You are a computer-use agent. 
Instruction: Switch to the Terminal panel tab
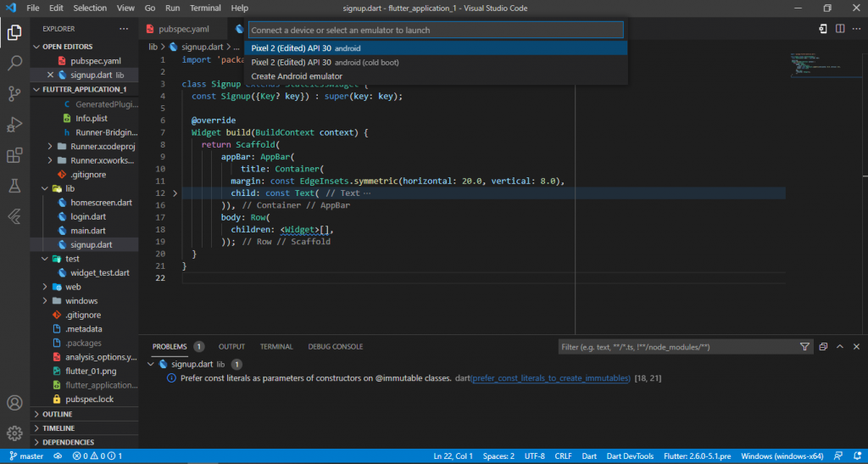coord(276,347)
